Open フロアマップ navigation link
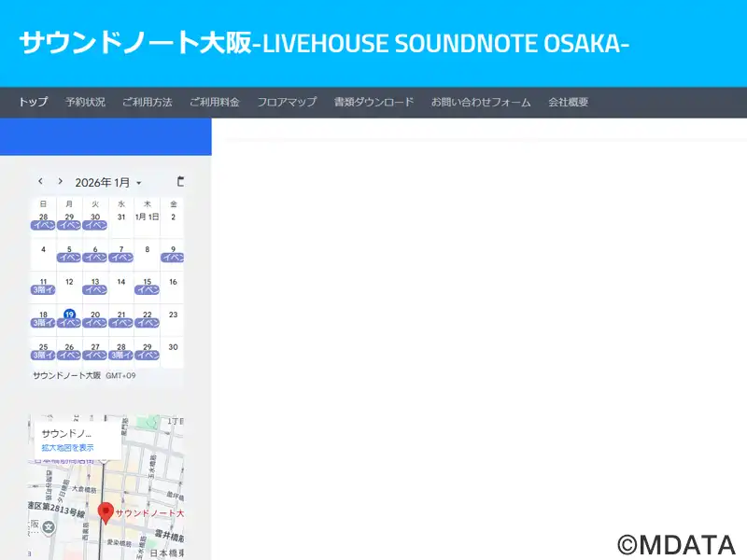Screen dimensions: 747x560 (287, 102)
